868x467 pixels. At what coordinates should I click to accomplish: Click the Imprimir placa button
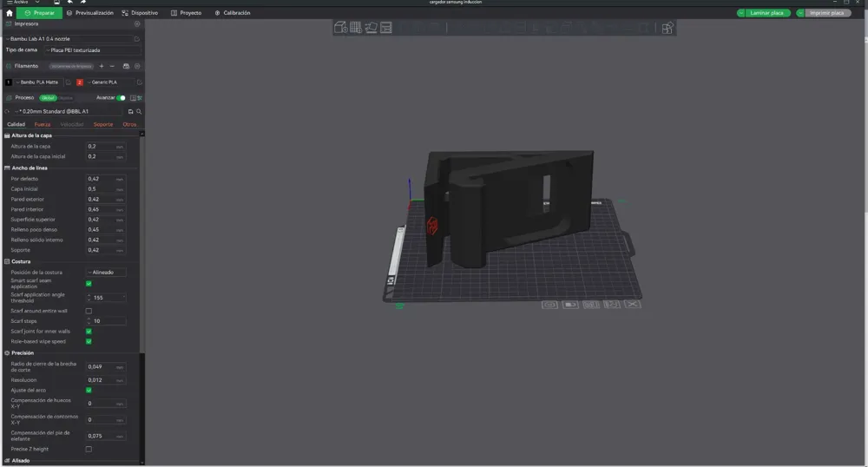(827, 13)
